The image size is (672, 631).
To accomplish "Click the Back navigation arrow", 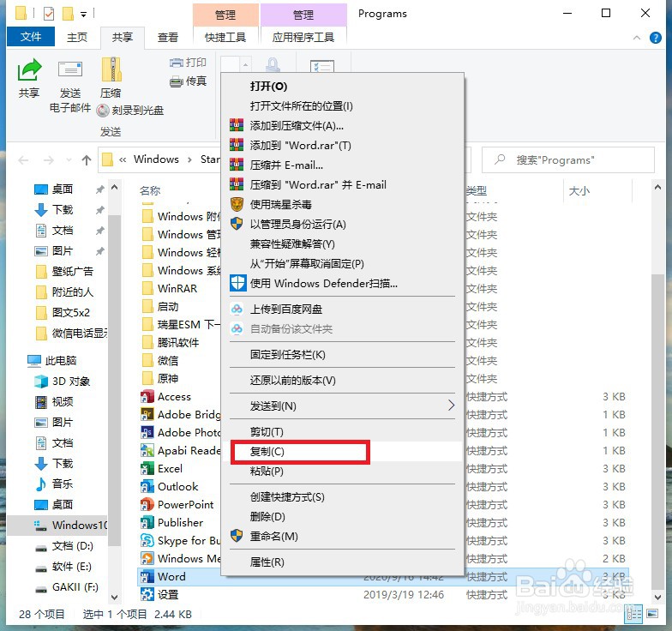I will click(x=23, y=160).
